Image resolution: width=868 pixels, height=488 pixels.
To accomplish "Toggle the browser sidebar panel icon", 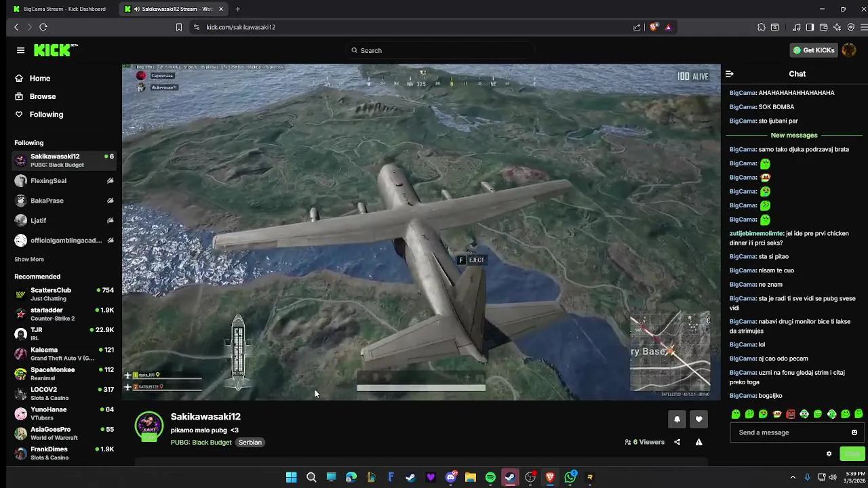I will tap(810, 27).
